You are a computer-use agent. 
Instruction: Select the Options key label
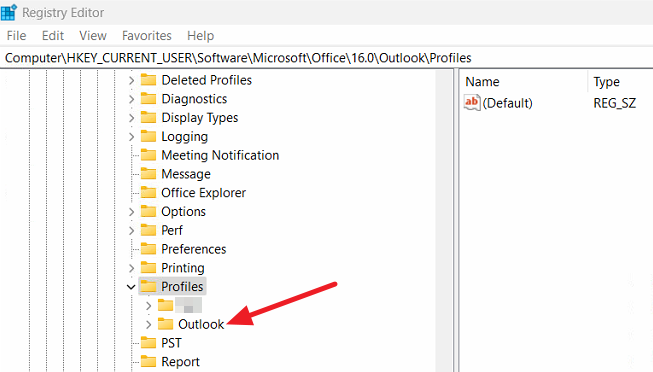[183, 212]
